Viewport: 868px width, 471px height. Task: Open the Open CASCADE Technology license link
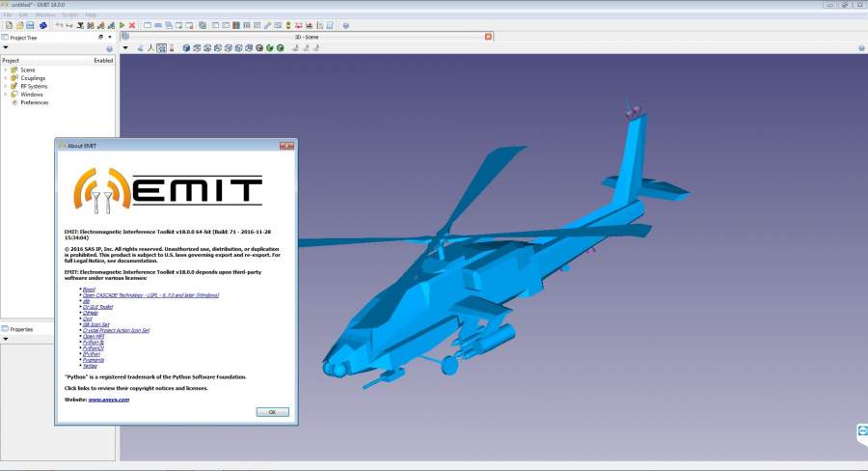[x=150, y=295]
